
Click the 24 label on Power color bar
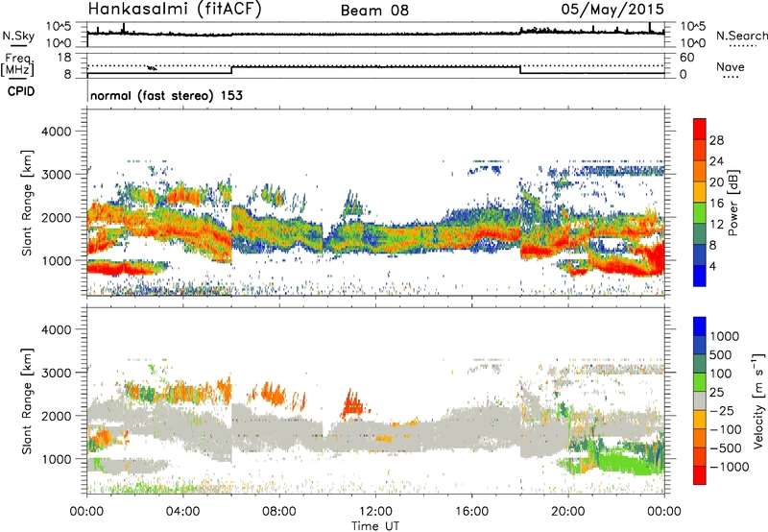click(716, 161)
